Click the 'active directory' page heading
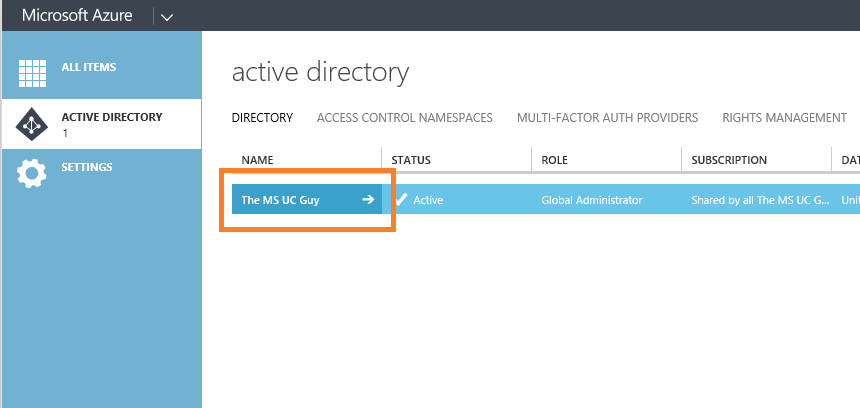 tap(320, 73)
